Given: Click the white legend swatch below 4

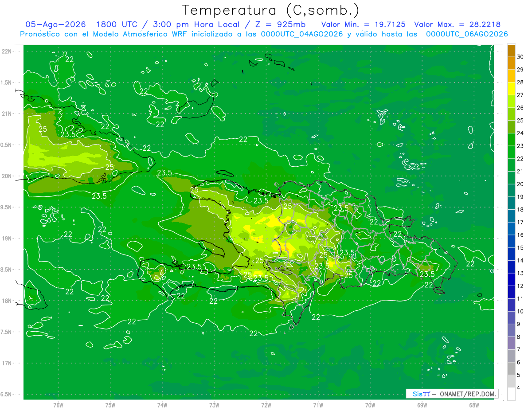Looking at the screenshot, I should (511, 394).
